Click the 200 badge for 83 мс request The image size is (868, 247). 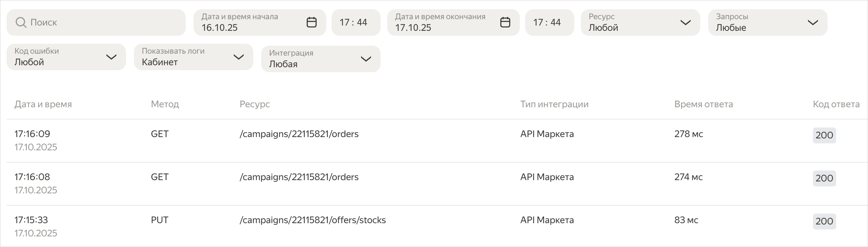click(824, 222)
